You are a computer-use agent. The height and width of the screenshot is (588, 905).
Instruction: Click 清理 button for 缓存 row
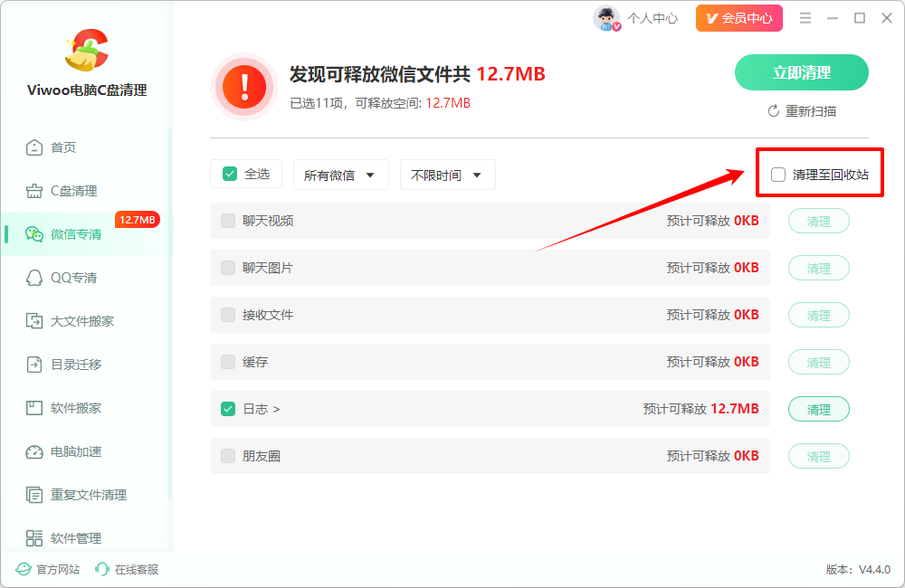point(819,363)
